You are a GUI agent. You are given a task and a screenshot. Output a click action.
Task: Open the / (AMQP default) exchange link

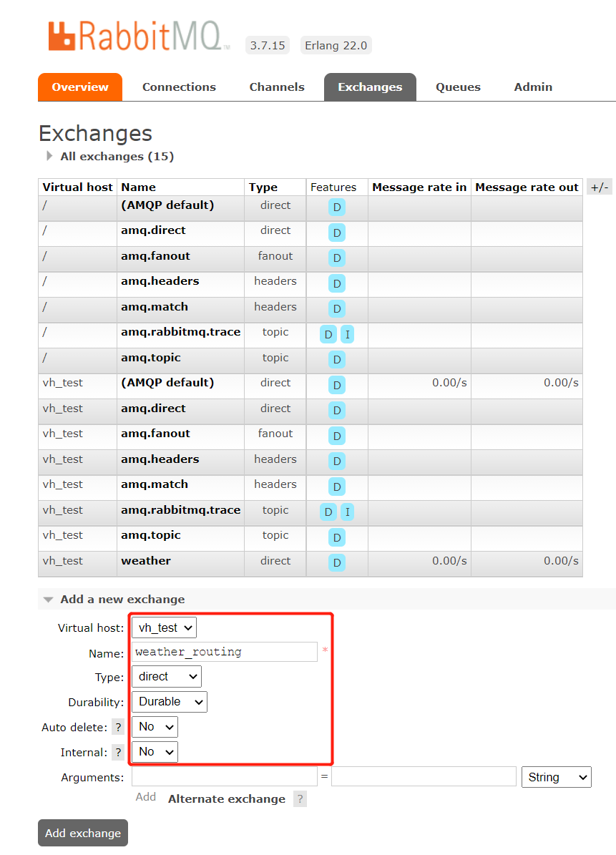(x=167, y=205)
